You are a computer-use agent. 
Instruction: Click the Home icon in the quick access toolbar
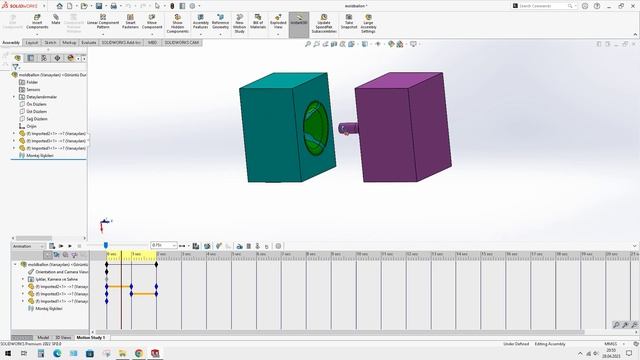(60, 6)
